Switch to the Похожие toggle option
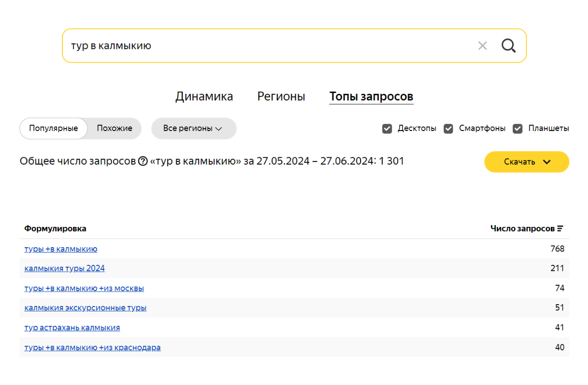Image resolution: width=588 pixels, height=385 pixels. tap(115, 128)
